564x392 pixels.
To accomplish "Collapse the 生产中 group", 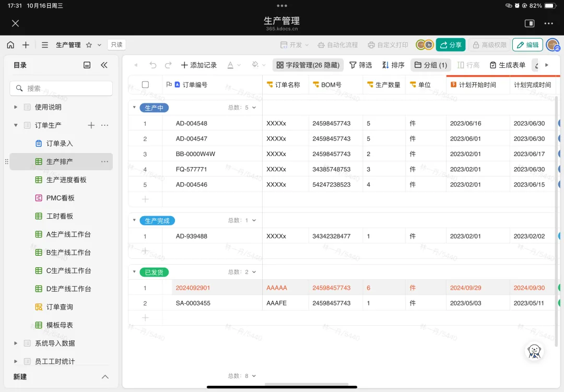I will [x=134, y=108].
